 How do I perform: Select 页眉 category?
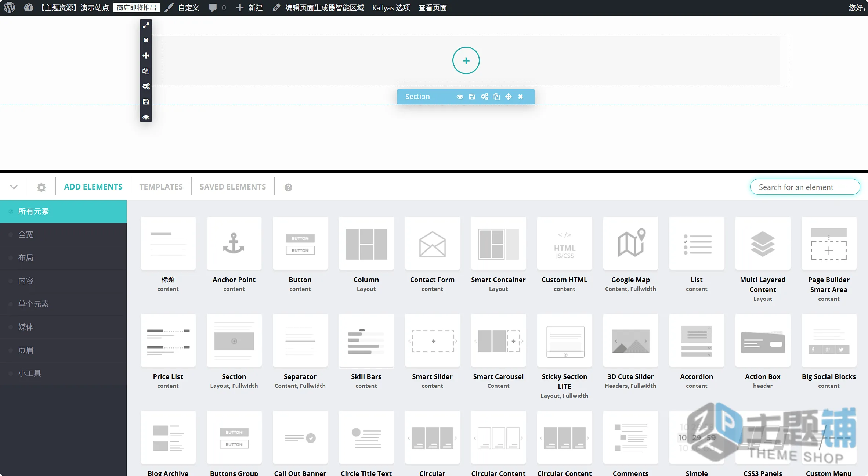(63, 350)
